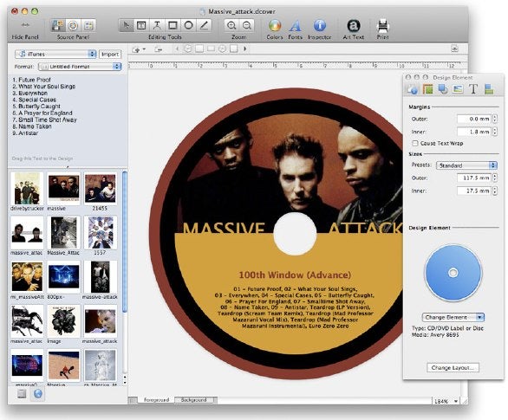Click the Print icon
The width and height of the screenshot is (508, 420).
pyautogui.click(x=382, y=25)
